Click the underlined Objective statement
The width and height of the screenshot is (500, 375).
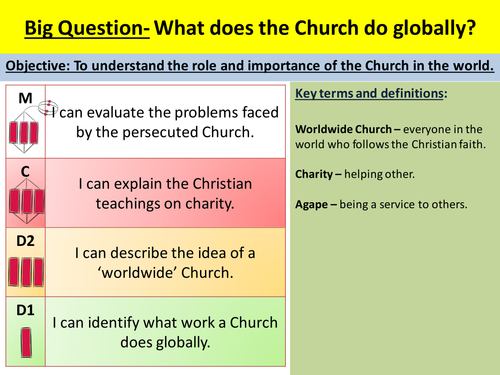[x=250, y=66]
